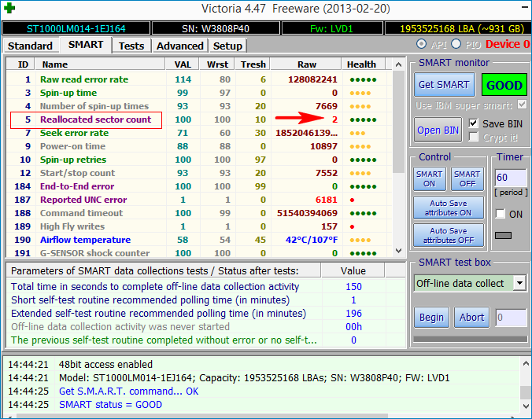This screenshot has height=419, width=532.
Task: Click the Health column header
Action: [361, 64]
